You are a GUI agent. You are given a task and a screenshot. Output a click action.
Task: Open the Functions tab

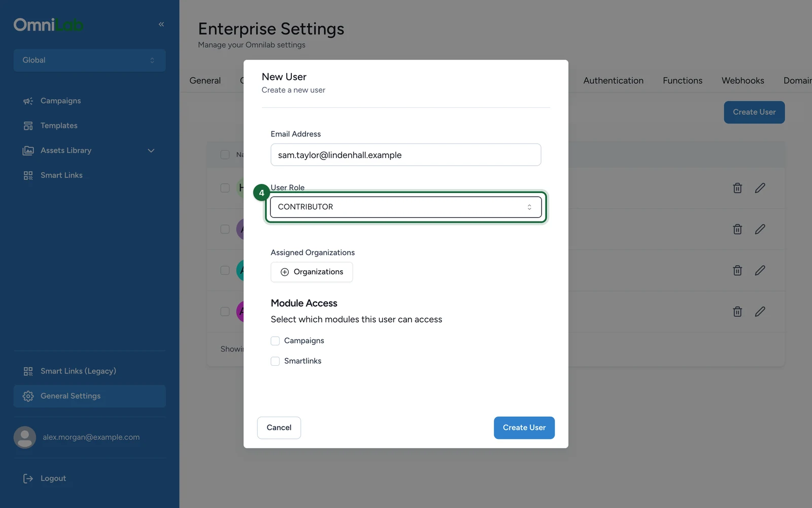683,81
